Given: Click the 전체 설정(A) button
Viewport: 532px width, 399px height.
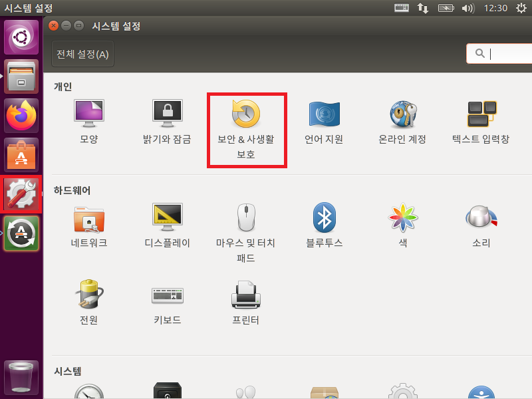Looking at the screenshot, I should [x=82, y=54].
